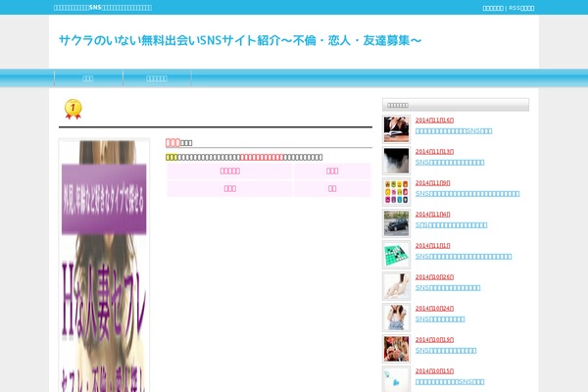Click the tagline text containing SNS in top bar
Screen dimensions: 588x392
[x=103, y=8]
